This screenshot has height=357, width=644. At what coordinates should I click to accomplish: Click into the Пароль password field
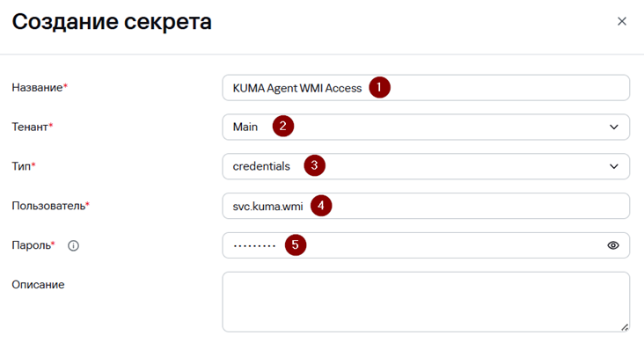coord(426,245)
